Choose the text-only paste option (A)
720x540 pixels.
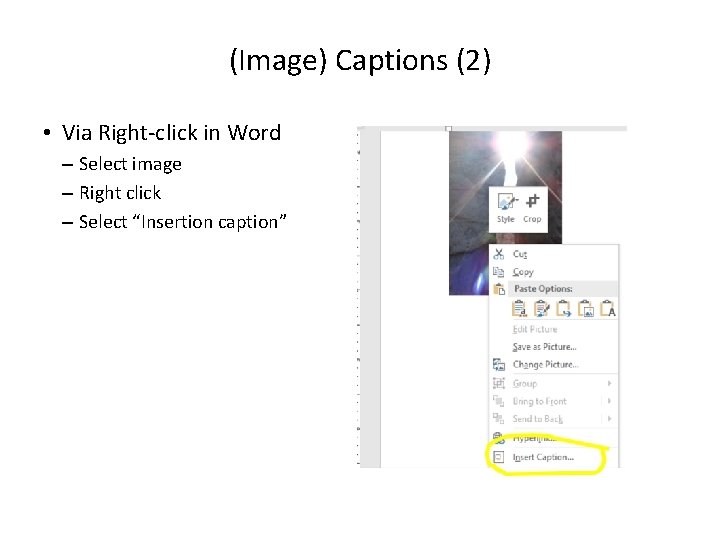click(x=608, y=309)
